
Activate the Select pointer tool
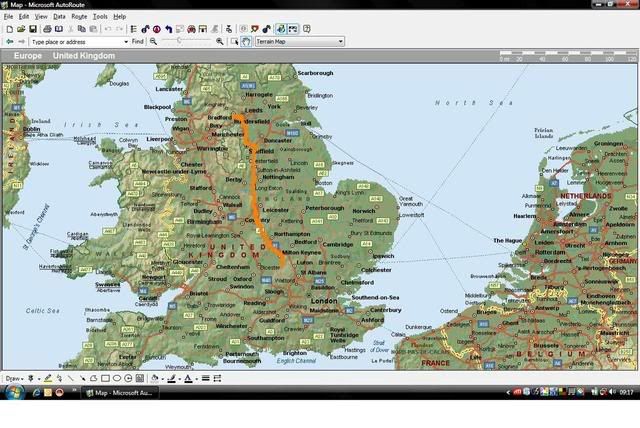[x=234, y=41]
